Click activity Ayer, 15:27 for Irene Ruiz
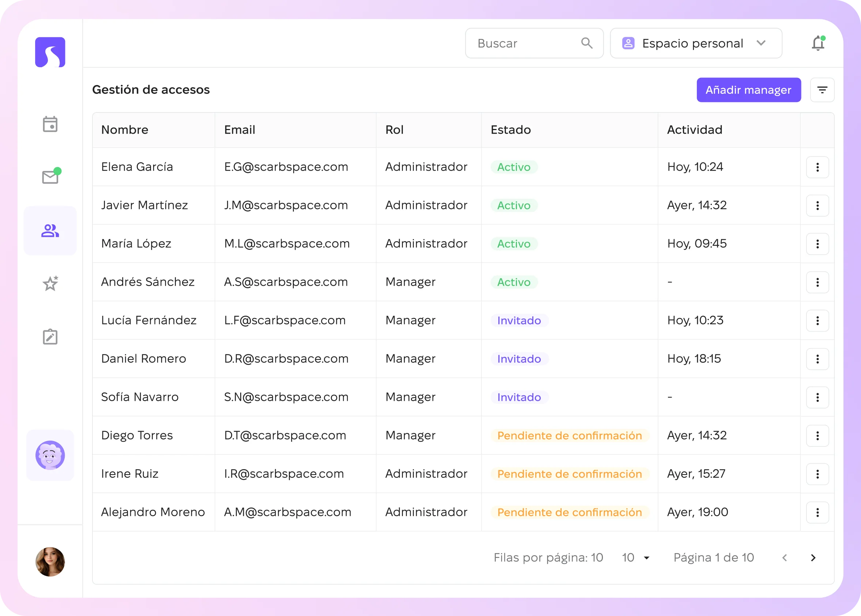This screenshot has height=616, width=861. 696,474
